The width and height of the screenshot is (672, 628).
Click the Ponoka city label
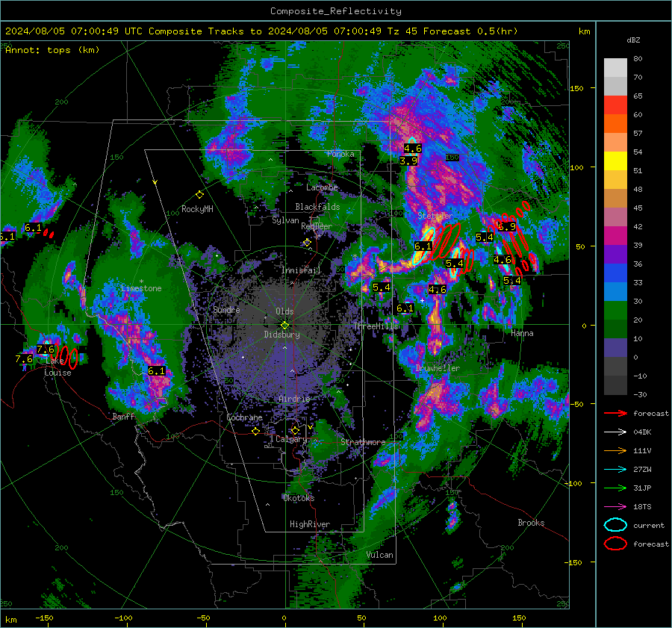(x=340, y=154)
